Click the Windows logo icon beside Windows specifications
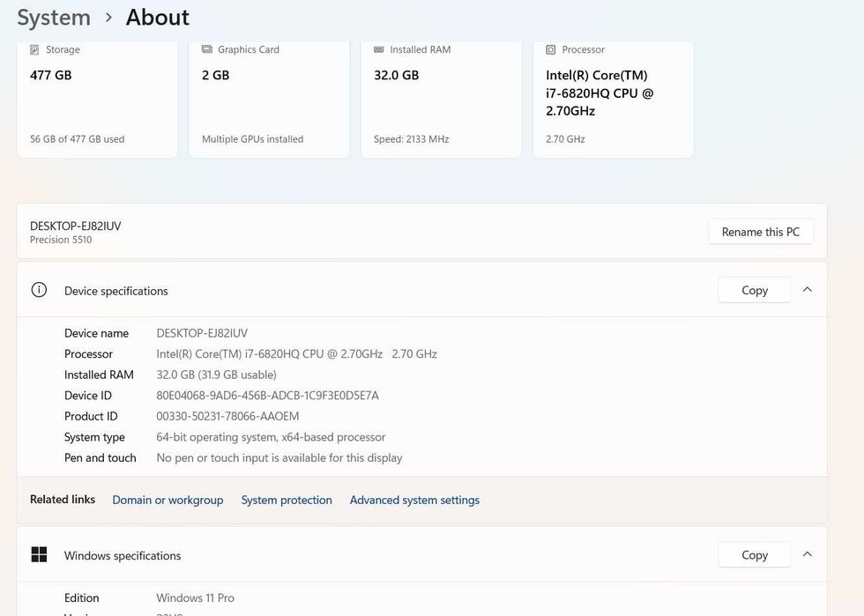The width and height of the screenshot is (864, 616). [39, 554]
